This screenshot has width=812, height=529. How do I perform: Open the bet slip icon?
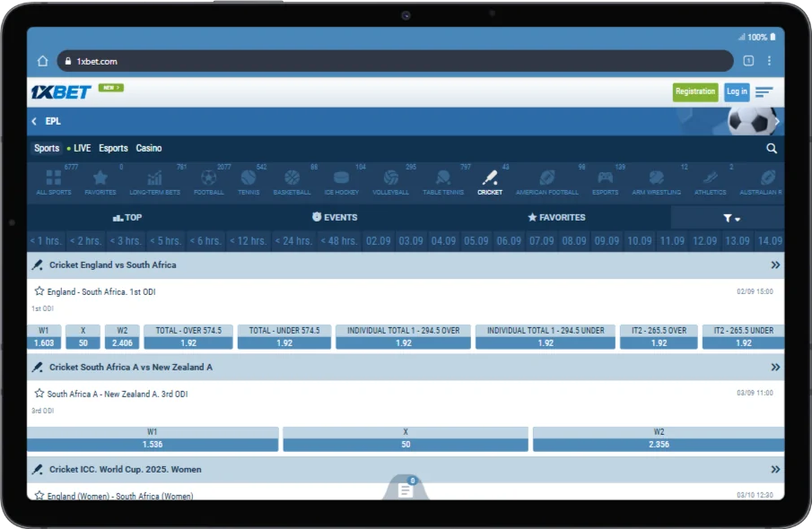(x=406, y=489)
